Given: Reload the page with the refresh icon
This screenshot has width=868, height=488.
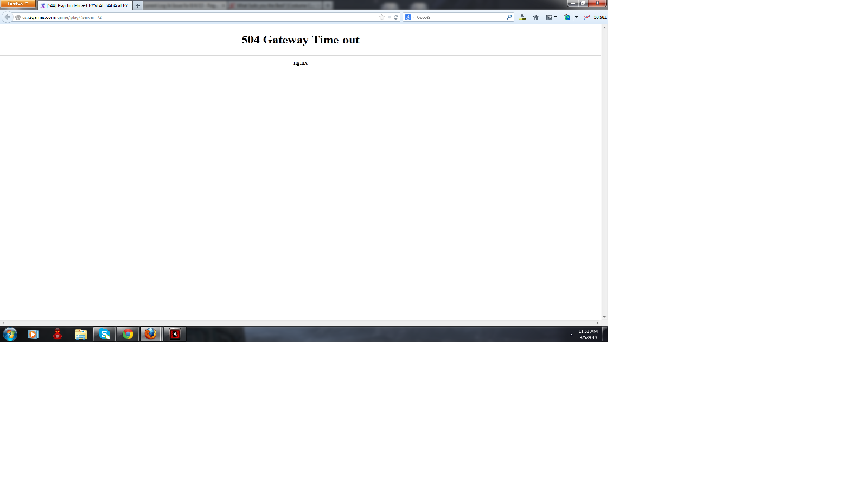Looking at the screenshot, I should [396, 17].
